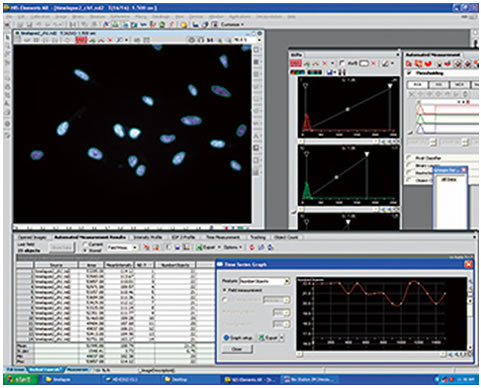Switch to the Time Measurement tab
The image size is (481, 388).
point(223,237)
